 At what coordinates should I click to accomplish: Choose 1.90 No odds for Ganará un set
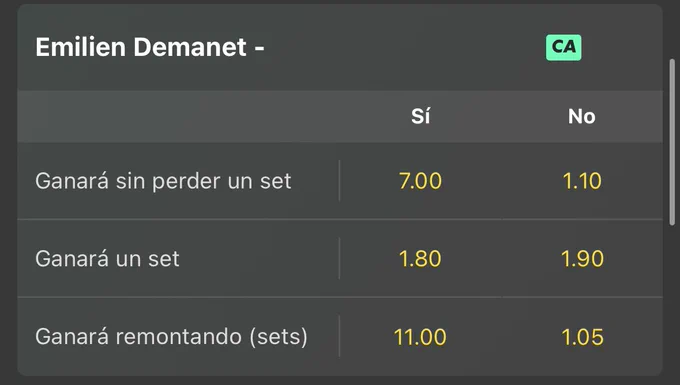(x=582, y=259)
